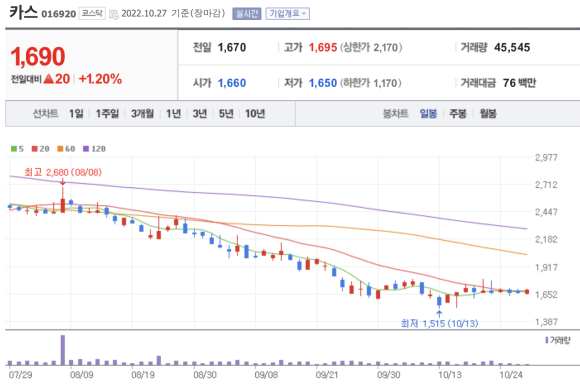Open the 기업개요 dropdown

(287, 14)
